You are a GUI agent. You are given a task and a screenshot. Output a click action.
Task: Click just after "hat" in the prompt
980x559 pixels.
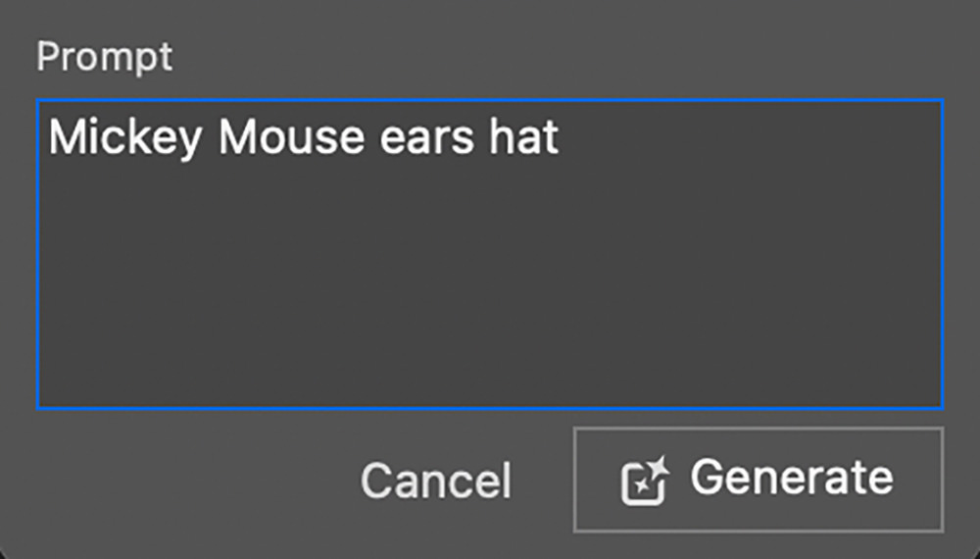coord(561,137)
